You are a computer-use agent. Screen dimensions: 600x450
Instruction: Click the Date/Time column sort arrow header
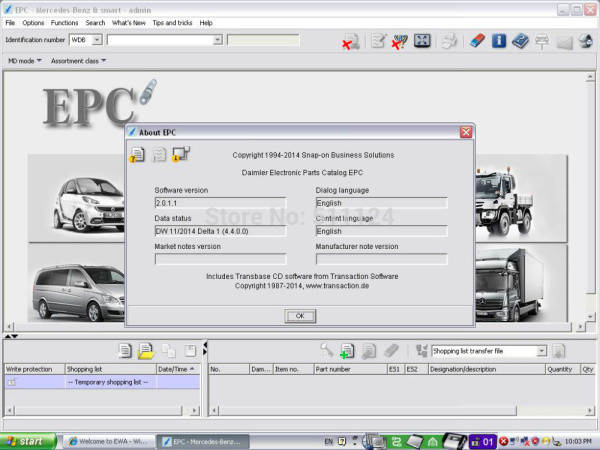tap(178, 369)
